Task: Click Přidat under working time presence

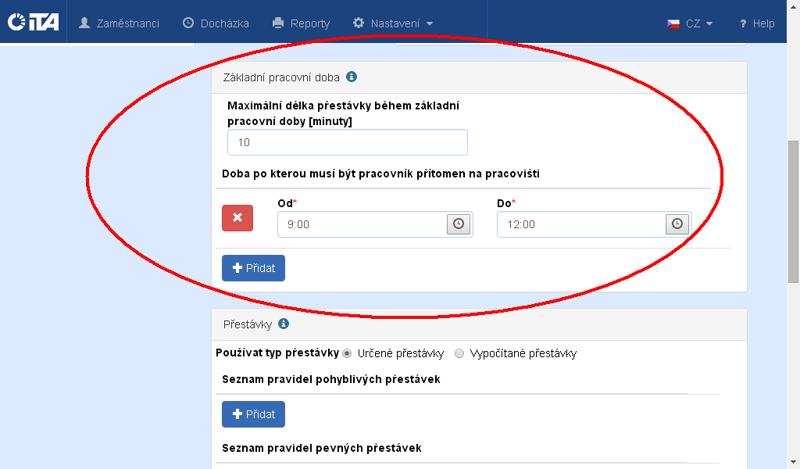Action: pyautogui.click(x=253, y=268)
